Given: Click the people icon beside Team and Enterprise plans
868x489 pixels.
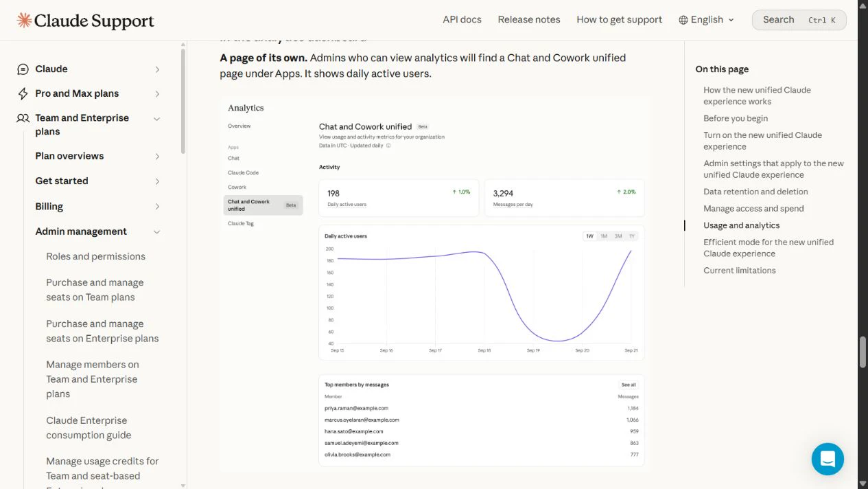Looking at the screenshot, I should pyautogui.click(x=23, y=118).
